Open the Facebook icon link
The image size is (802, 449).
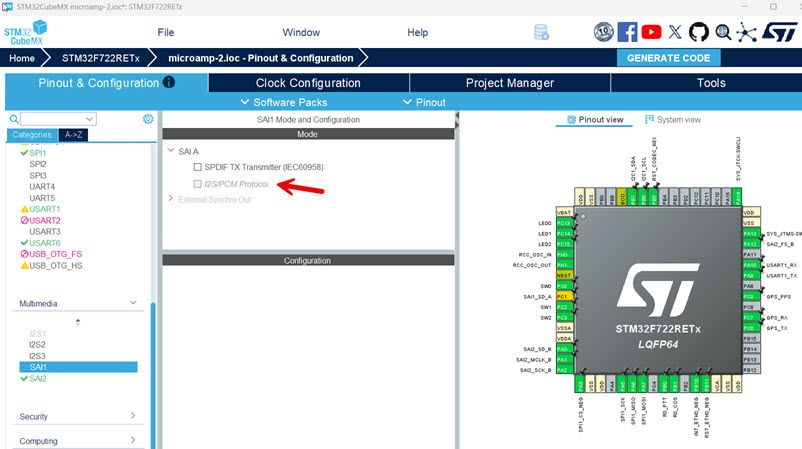point(627,32)
